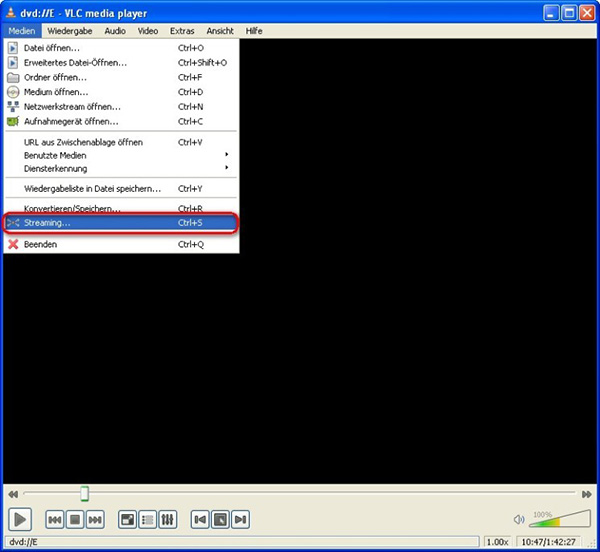Image resolution: width=600 pixels, height=552 pixels.
Task: Click the Play button
Action: click(x=20, y=519)
